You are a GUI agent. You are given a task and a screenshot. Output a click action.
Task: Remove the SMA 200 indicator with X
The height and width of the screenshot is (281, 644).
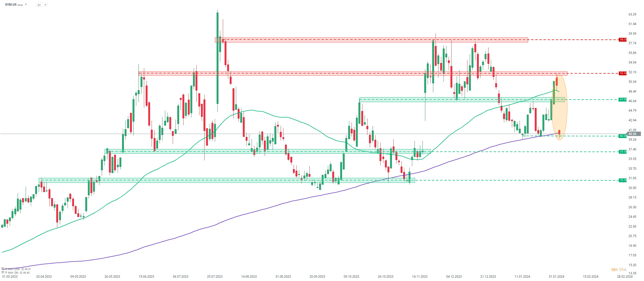[6, 269]
